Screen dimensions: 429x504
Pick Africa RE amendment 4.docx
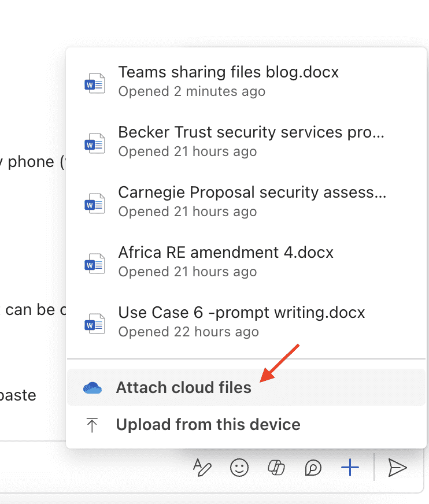[246, 262]
